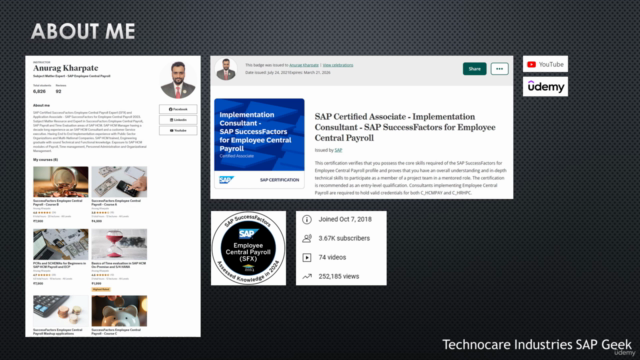Click the LinkedIn button on Udemy profile

click(178, 120)
